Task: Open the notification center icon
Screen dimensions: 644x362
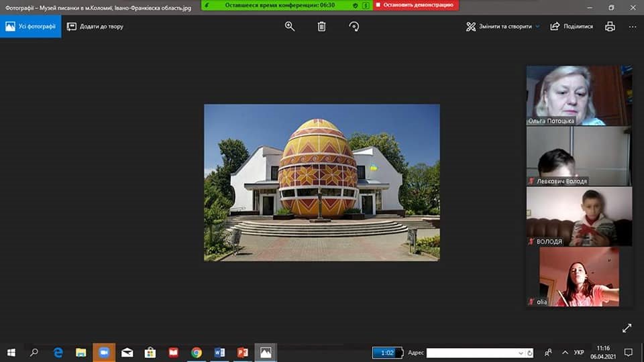Action: point(629,353)
